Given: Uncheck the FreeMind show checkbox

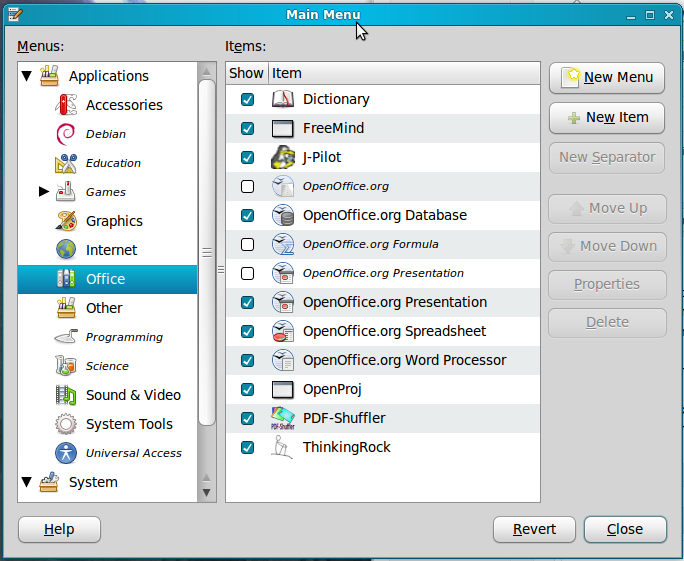Looking at the screenshot, I should point(247,128).
